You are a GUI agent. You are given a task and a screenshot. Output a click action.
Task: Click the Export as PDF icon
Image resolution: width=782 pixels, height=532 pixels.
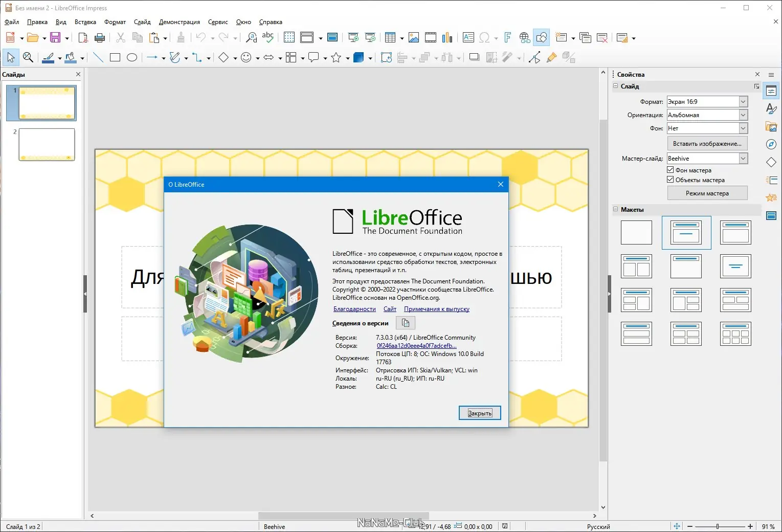(83, 37)
